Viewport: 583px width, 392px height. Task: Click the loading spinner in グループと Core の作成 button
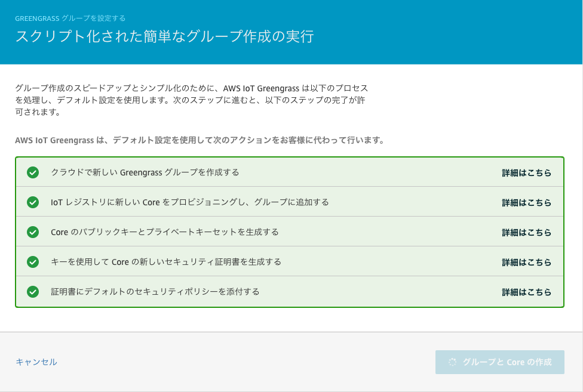[452, 362]
